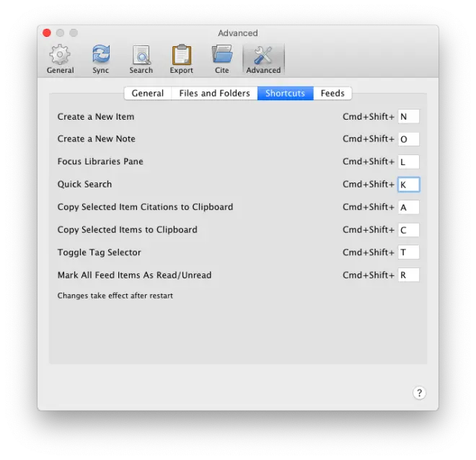Click the Copy Selected Items to Clipboard field

[409, 230]
